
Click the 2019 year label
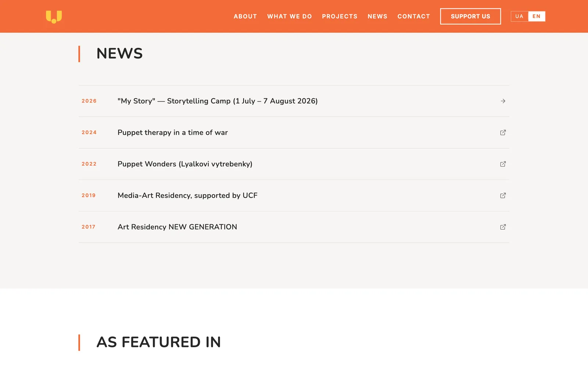[x=89, y=195]
